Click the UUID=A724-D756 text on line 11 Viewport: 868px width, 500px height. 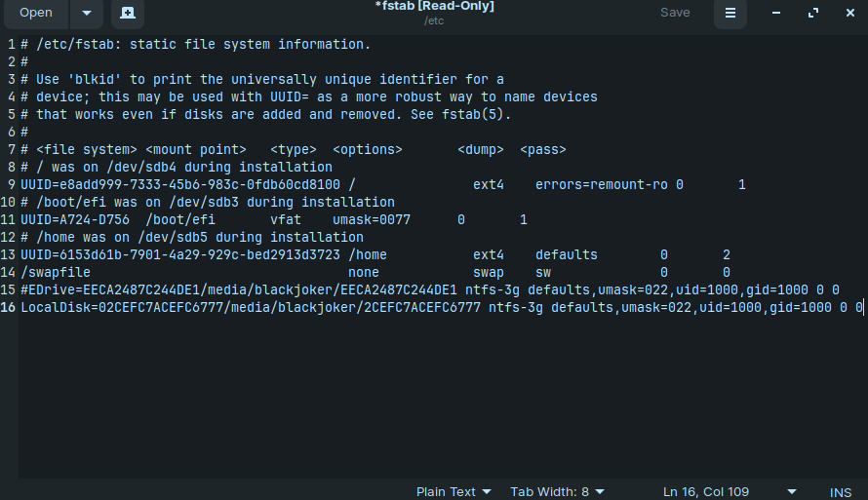click(x=75, y=220)
